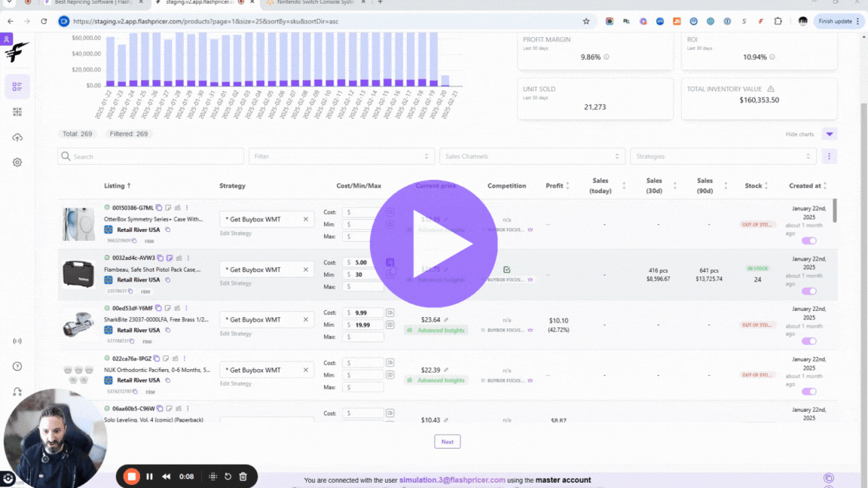Click info icon next to profit margin
This screenshot has width=868, height=488.
(607, 57)
